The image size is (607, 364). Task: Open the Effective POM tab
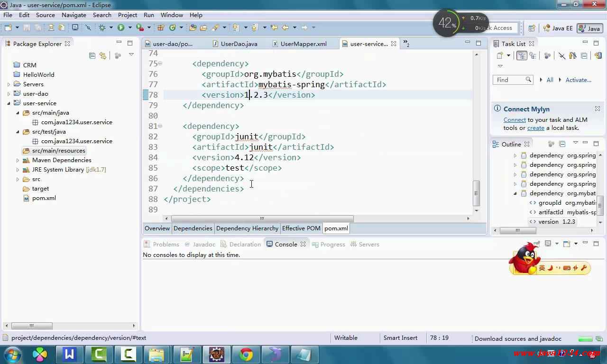point(301,228)
